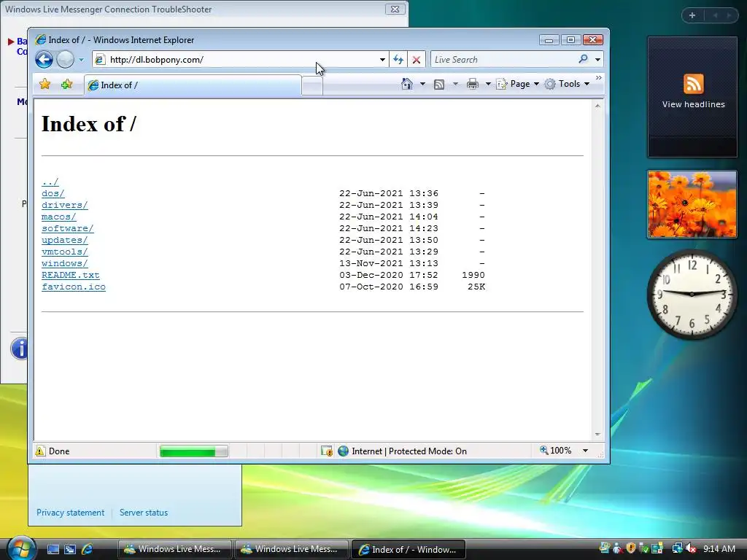Click the IE Forward arrow button

pyautogui.click(x=65, y=60)
